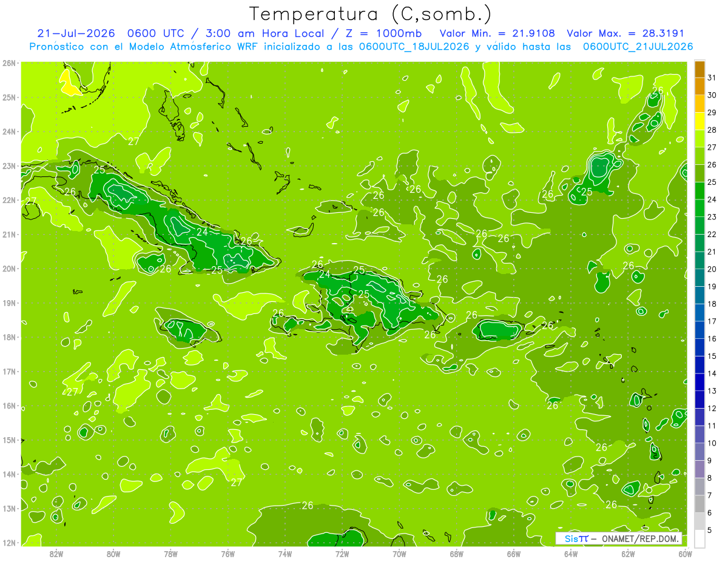This screenshot has width=728, height=562.
Task: Click the blue swatch between legend 15 and 16
Action: tap(699, 347)
